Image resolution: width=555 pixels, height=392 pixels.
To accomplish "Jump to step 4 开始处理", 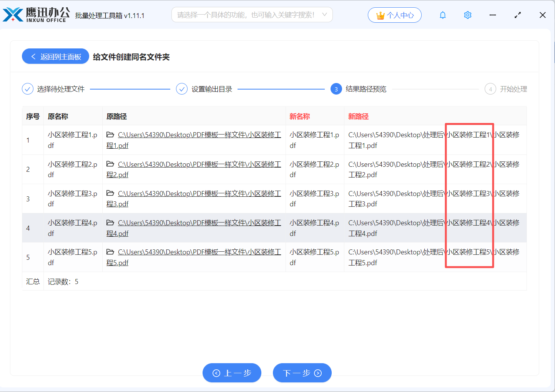I will pyautogui.click(x=490, y=89).
